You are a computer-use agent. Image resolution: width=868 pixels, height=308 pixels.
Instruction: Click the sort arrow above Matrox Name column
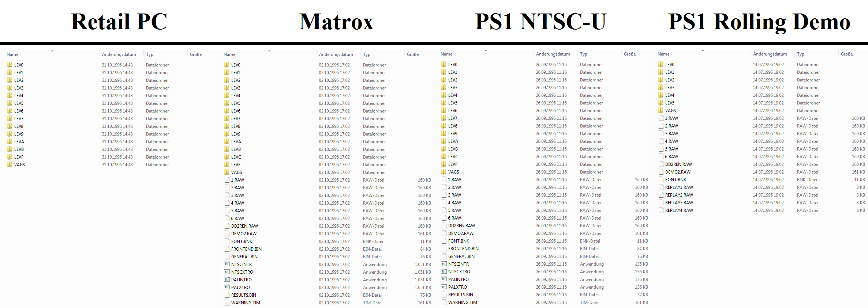[x=269, y=51]
